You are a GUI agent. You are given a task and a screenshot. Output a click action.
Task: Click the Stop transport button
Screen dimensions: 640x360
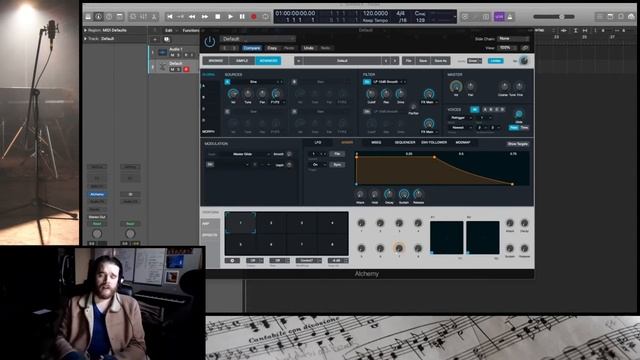(218, 17)
